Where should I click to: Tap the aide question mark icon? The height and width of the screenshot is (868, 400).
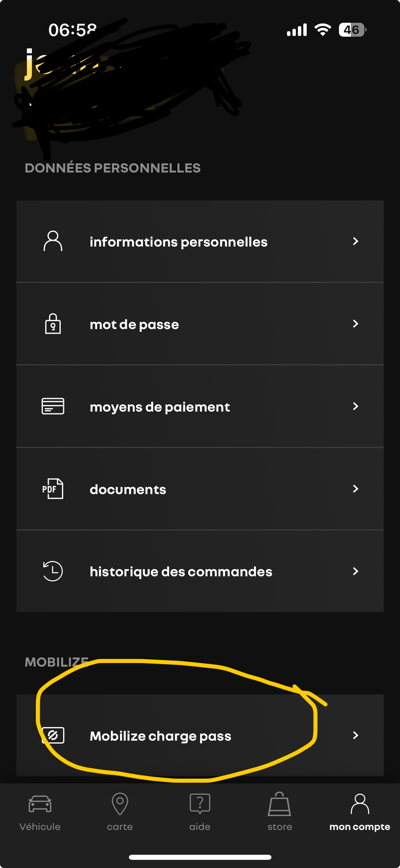[x=200, y=803]
